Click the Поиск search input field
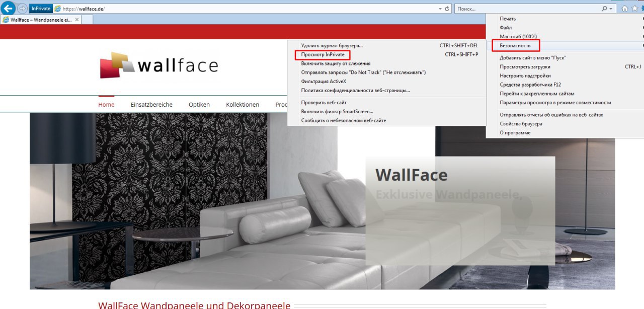644x309 pixels. tap(527, 9)
